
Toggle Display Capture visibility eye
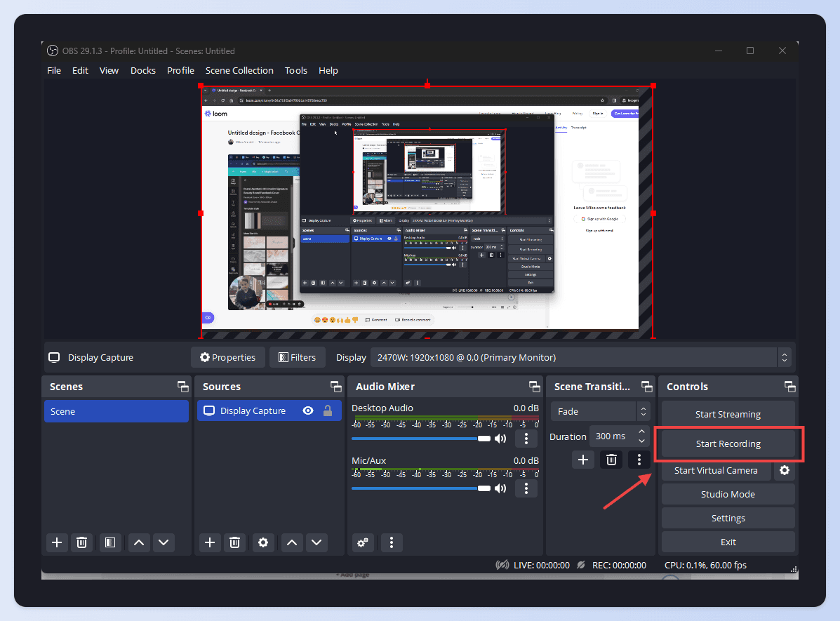pos(308,410)
